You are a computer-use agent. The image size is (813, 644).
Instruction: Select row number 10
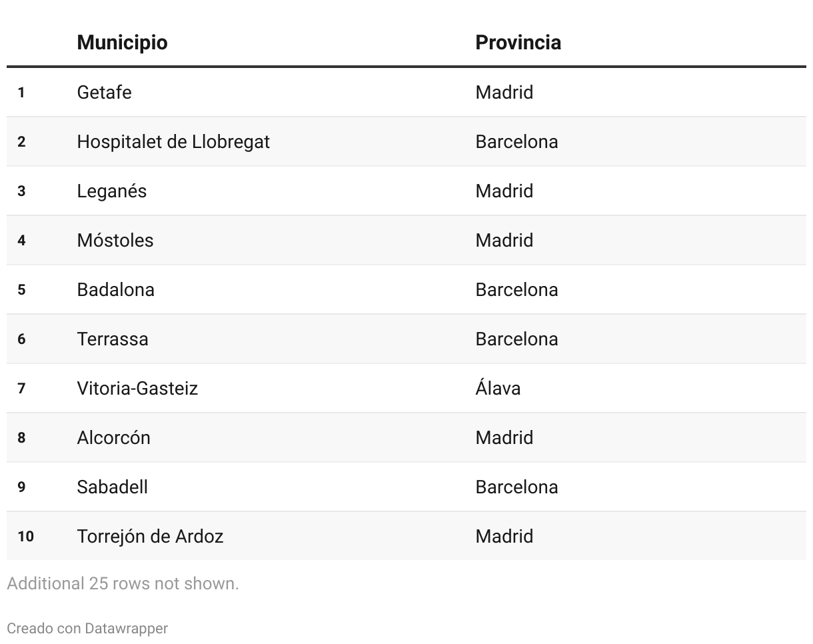(x=25, y=536)
